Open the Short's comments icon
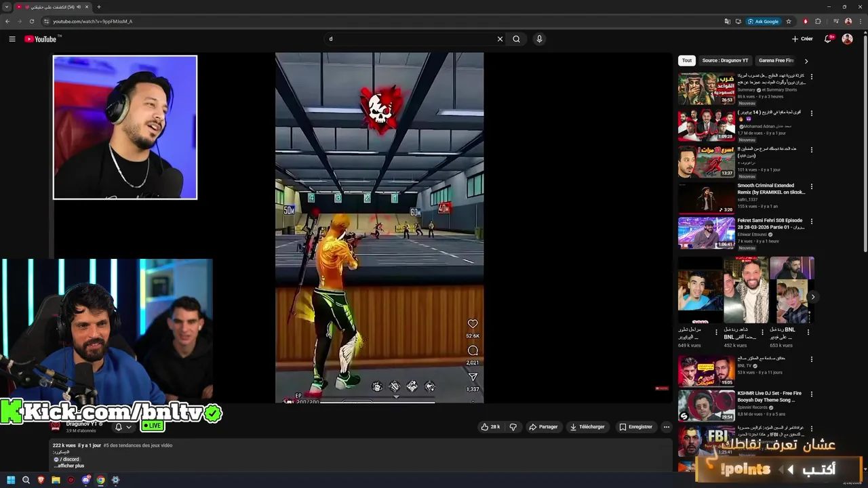Viewport: 868px width, 488px height. point(473,350)
